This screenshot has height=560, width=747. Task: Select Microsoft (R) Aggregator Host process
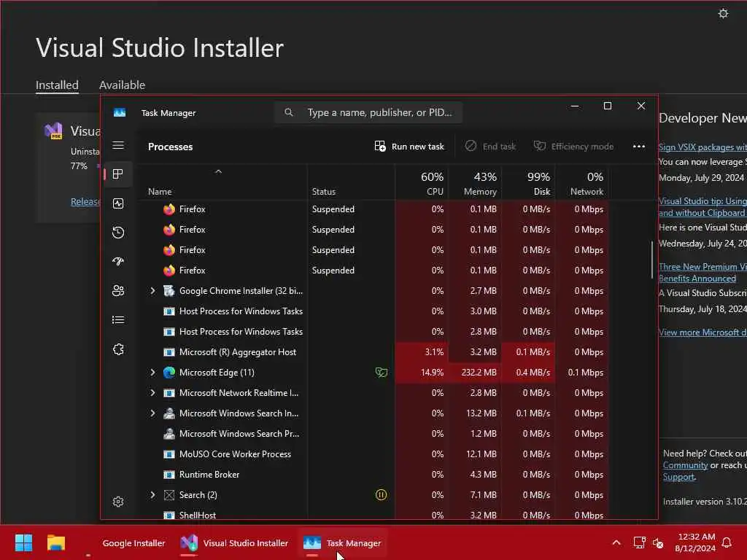372,352
